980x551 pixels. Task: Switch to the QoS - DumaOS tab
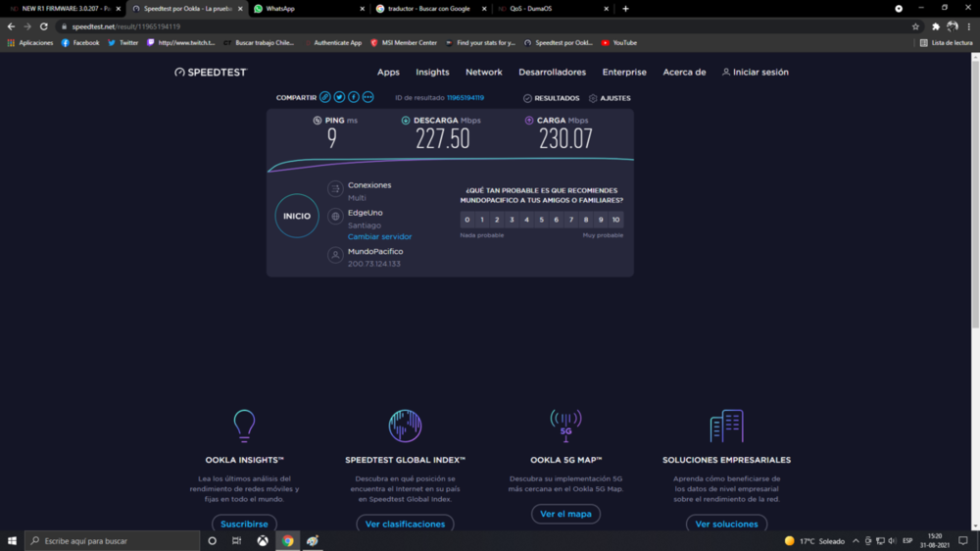(x=553, y=9)
